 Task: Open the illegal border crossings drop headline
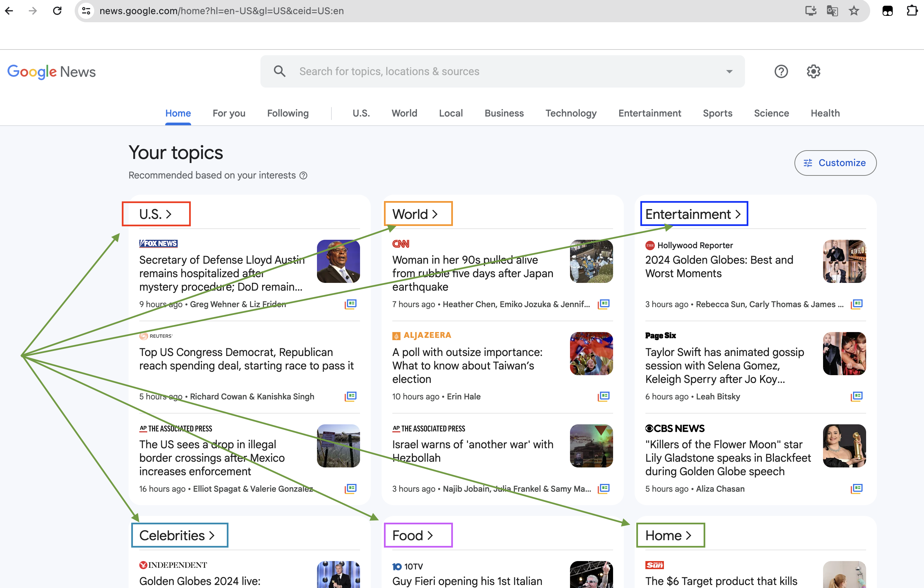tap(212, 458)
